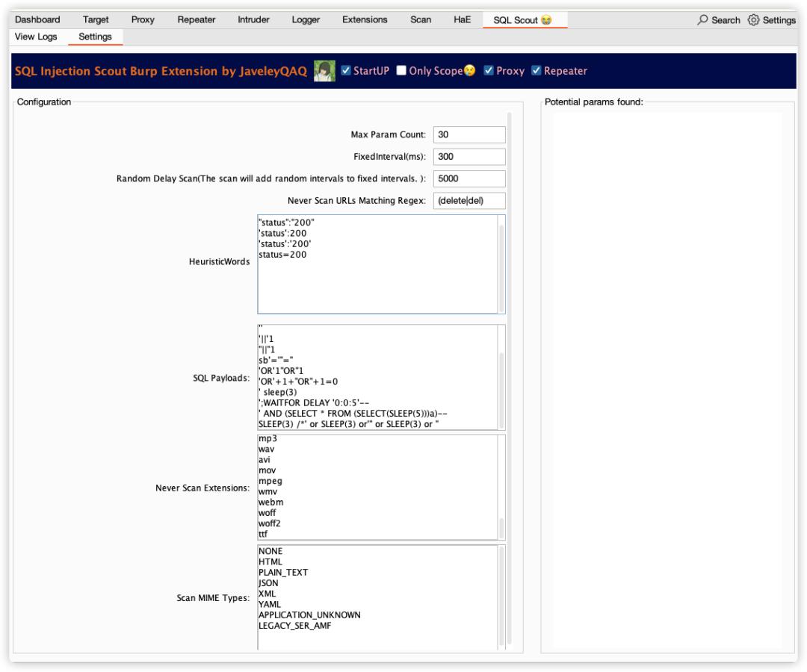This screenshot has width=807, height=672.
Task: Open the Extensions tab
Action: [x=365, y=19]
